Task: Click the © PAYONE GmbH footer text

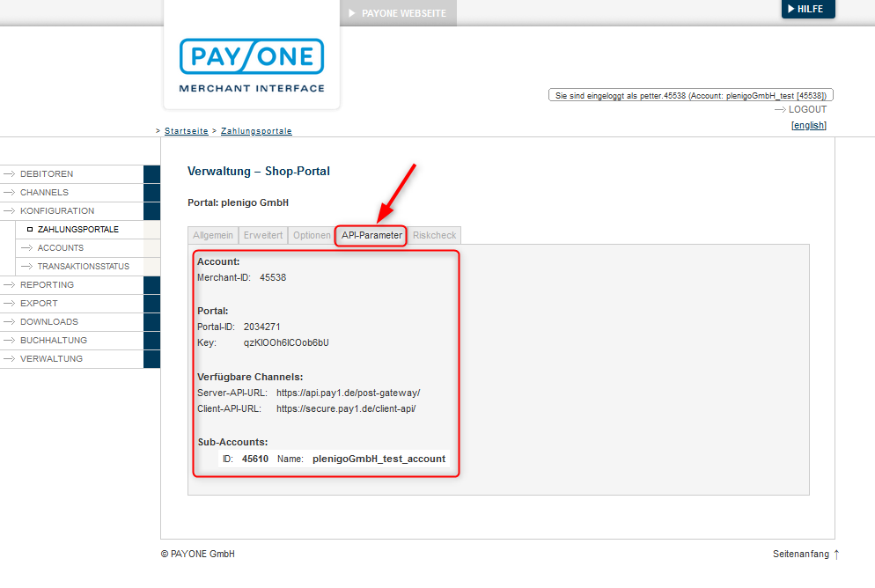Action: click(197, 554)
